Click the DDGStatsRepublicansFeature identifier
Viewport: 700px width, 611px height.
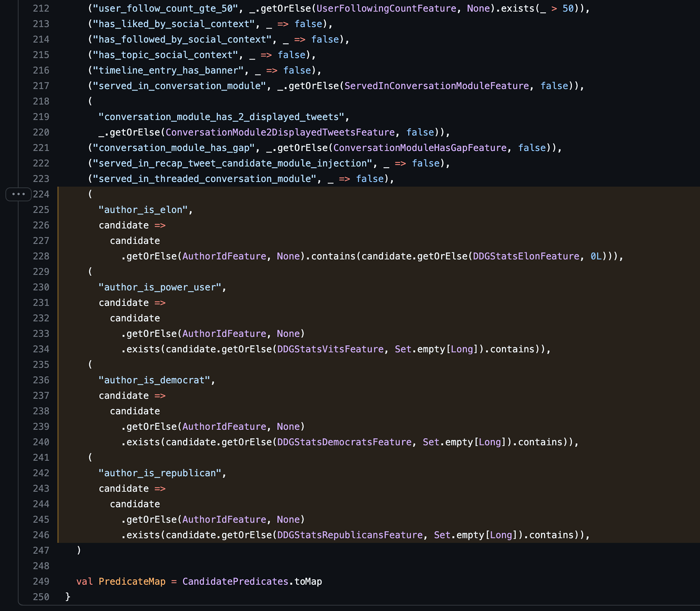[x=350, y=535]
